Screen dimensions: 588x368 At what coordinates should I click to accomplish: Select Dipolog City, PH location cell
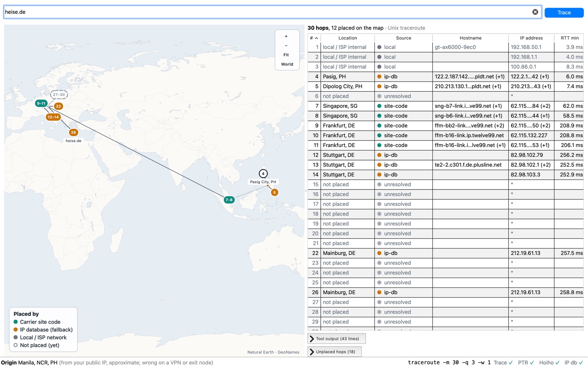(348, 86)
